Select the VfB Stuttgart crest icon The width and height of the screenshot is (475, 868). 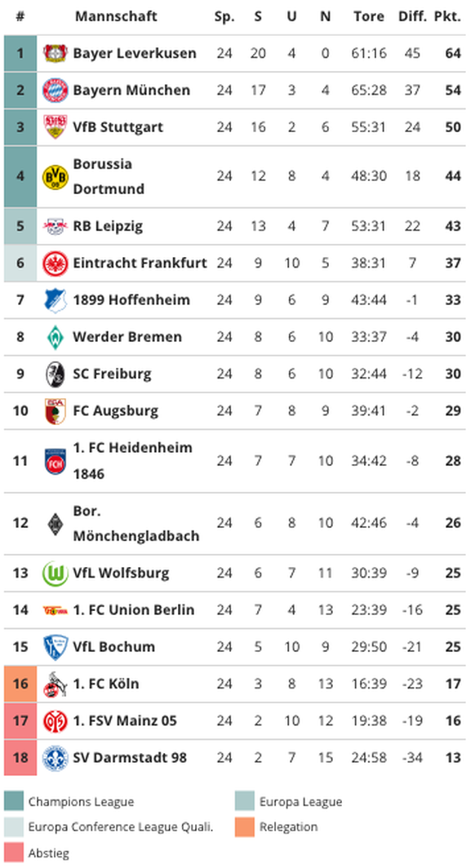pos(55,126)
